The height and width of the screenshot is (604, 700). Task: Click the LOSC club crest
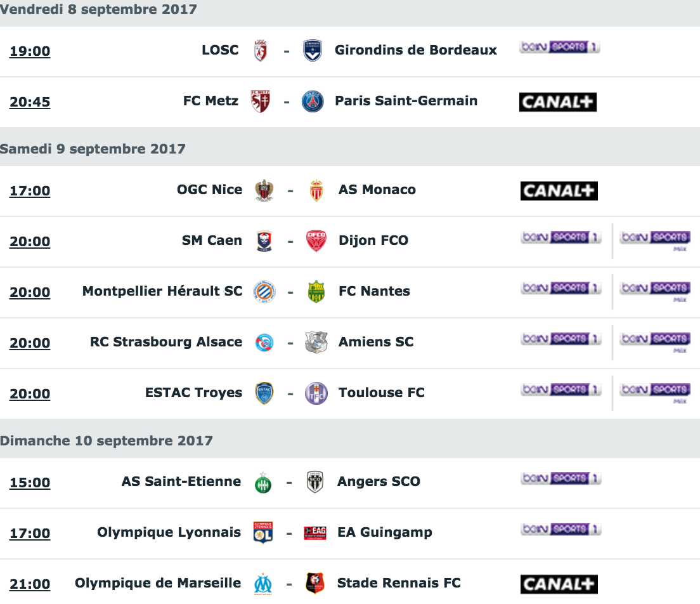261,51
